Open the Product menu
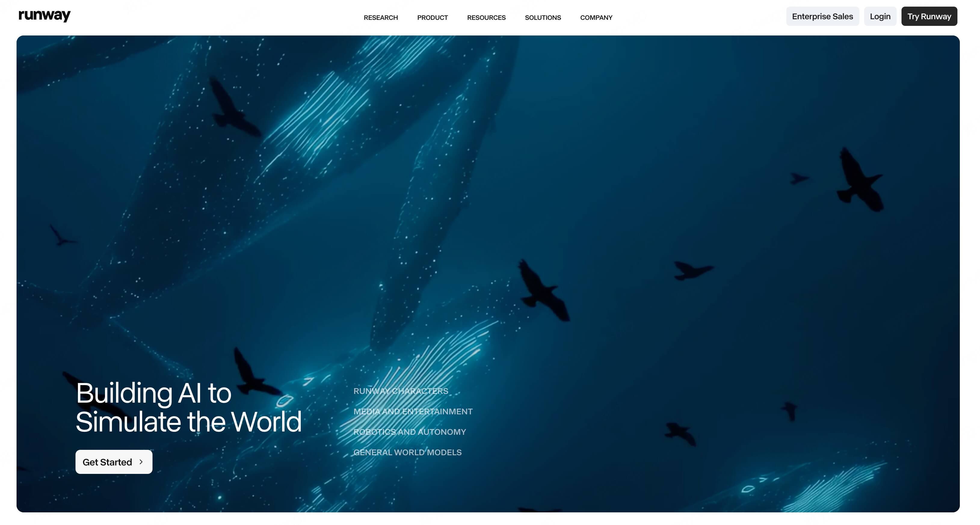Image resolution: width=980 pixels, height=525 pixels. coord(433,17)
